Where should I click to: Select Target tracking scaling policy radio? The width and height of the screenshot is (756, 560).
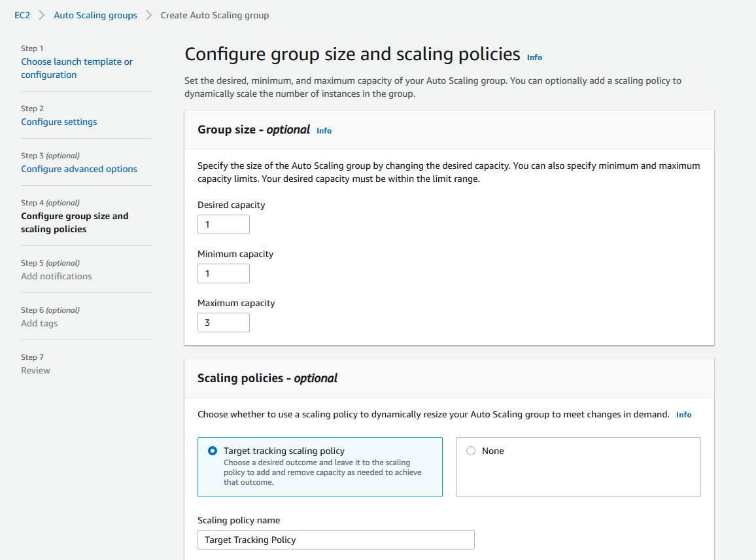(x=213, y=451)
